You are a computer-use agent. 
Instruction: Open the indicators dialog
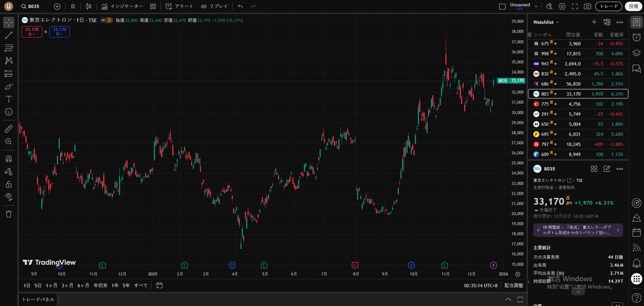[122, 6]
